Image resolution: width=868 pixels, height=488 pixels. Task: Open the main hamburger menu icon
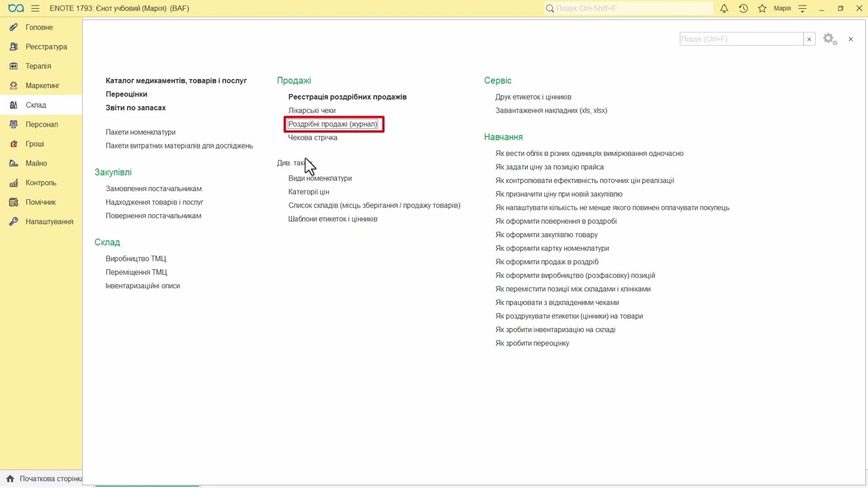click(35, 8)
